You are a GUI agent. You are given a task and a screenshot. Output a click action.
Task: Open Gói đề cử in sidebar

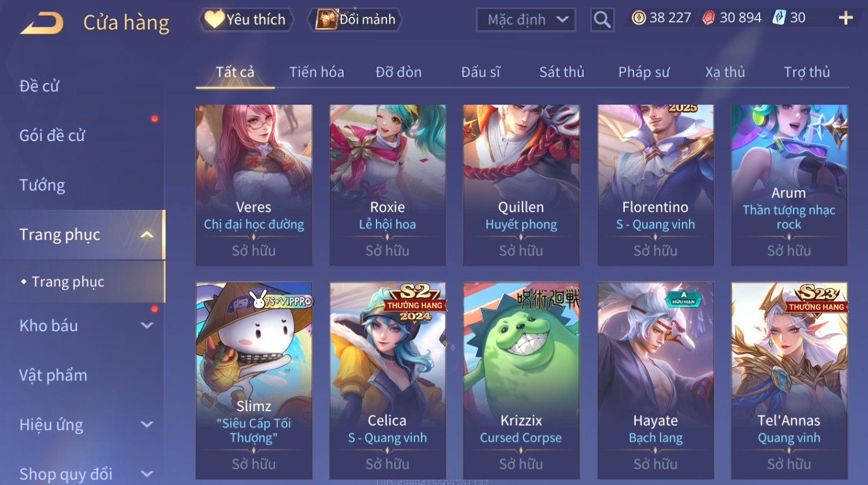tap(52, 135)
